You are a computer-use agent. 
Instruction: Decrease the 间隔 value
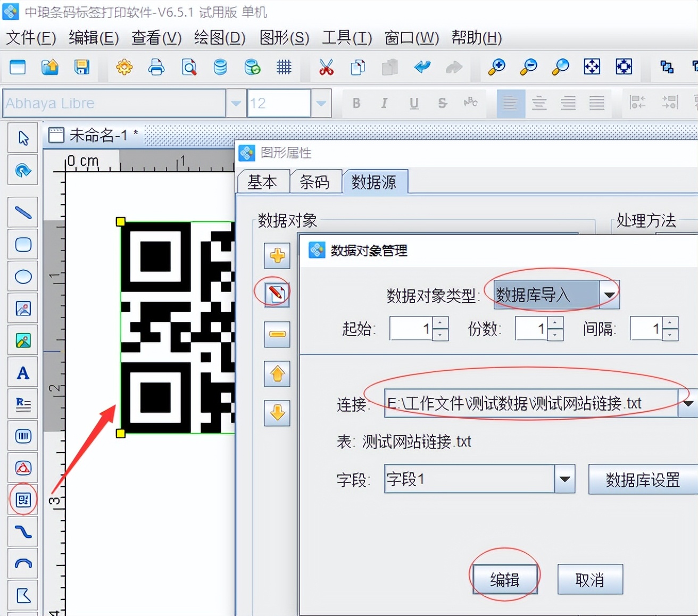670,335
